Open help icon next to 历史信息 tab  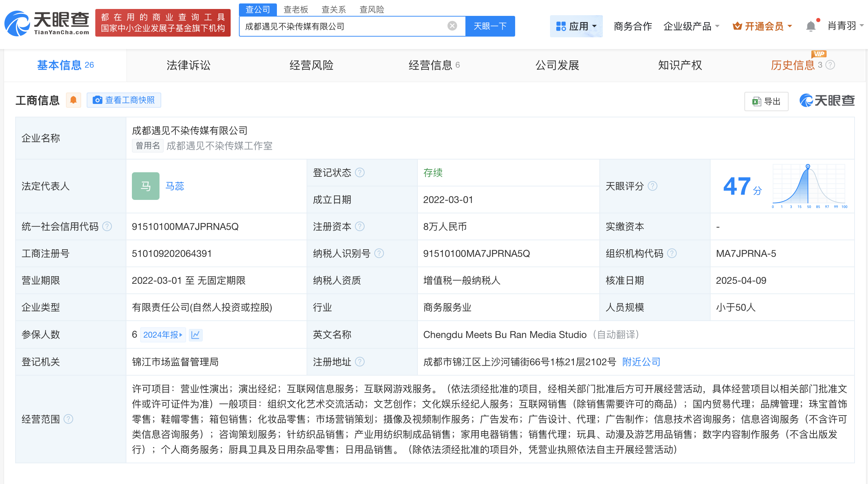coord(830,65)
